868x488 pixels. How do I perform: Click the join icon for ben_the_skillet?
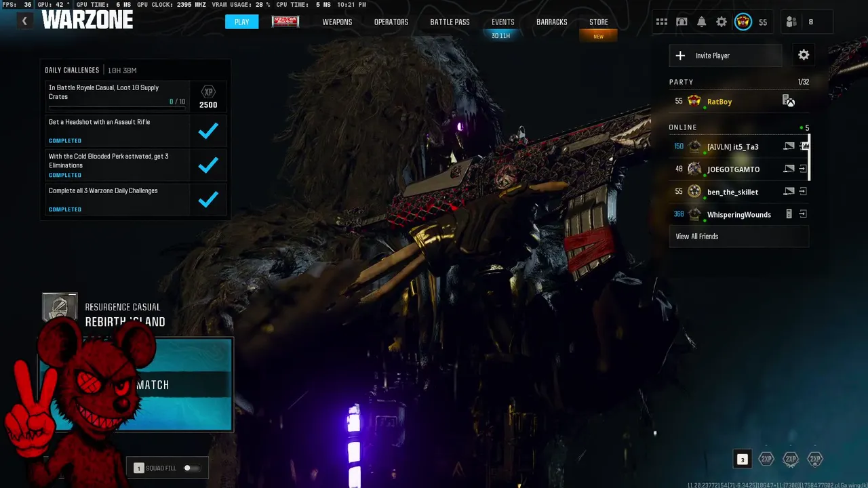pos(803,192)
